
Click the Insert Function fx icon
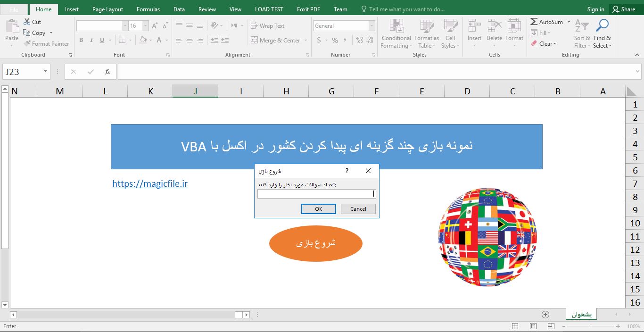(107, 72)
